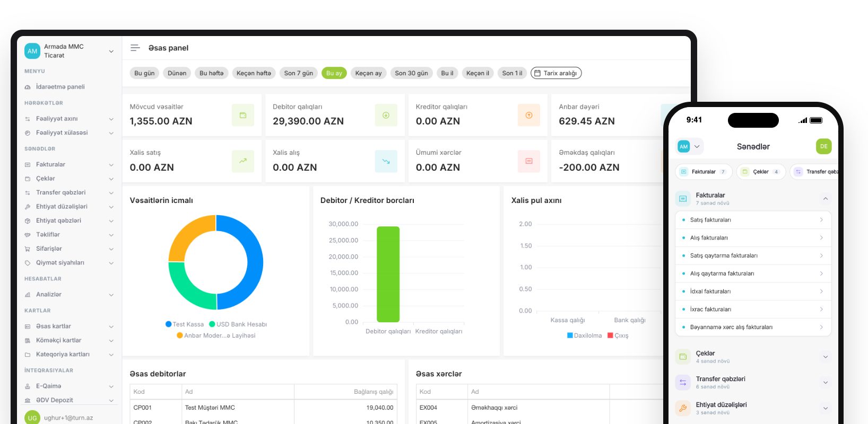Viewport: 868px width, 424px height.
Task: Open the Armada MMC company dropdown
Action: [x=111, y=51]
